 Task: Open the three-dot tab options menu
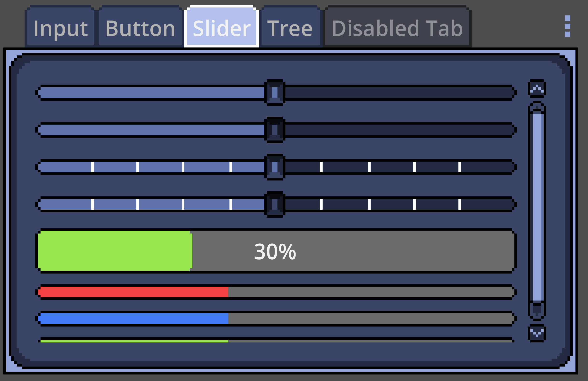tap(567, 26)
